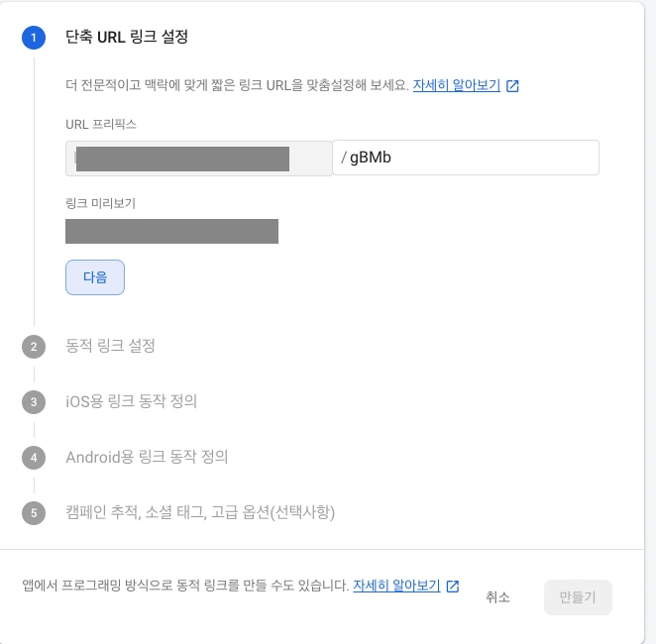
Task: Expand the Android용 링크 동작 정의 step
Action: pyautogui.click(x=147, y=457)
